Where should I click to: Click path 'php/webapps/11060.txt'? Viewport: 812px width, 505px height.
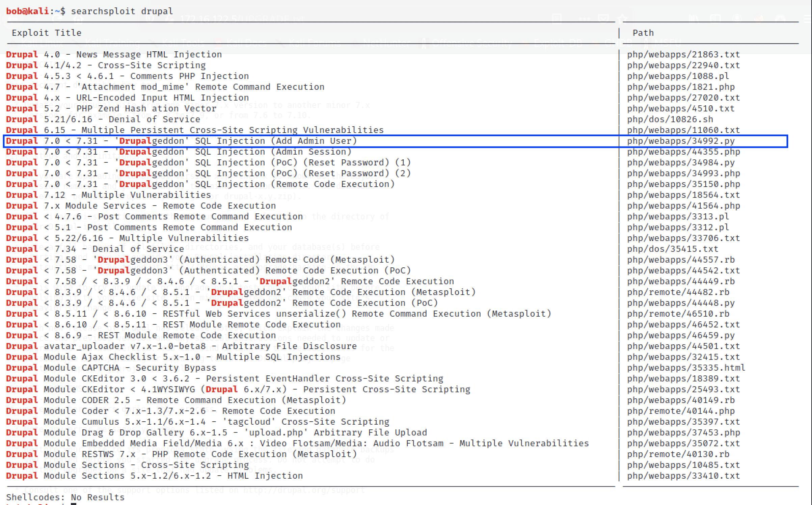tap(683, 130)
